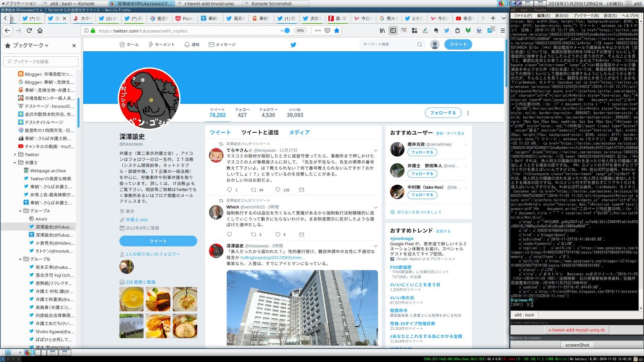Switch to the Pocket browser tab

click(x=184, y=18)
